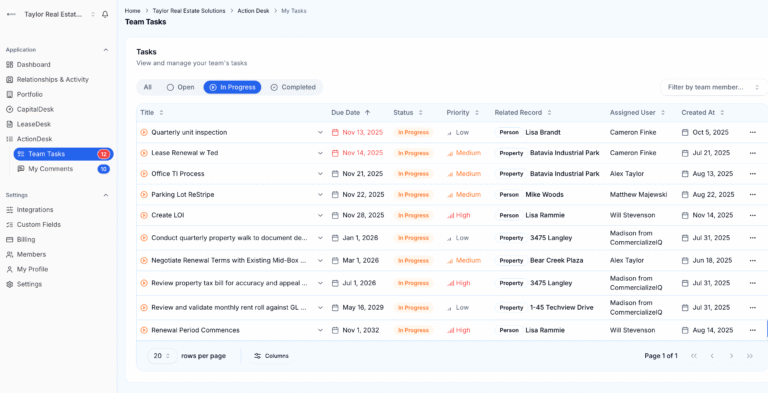This screenshot has height=393, width=768.
Task: Click calendar icon next to Nov 13, 2025
Action: pyautogui.click(x=335, y=132)
